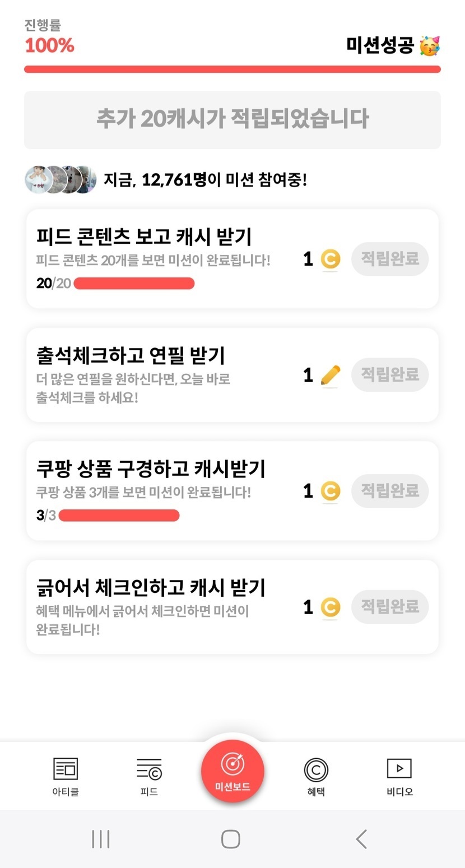
Task: Click 적립완료 button for 출석체크 mission
Action: point(390,374)
